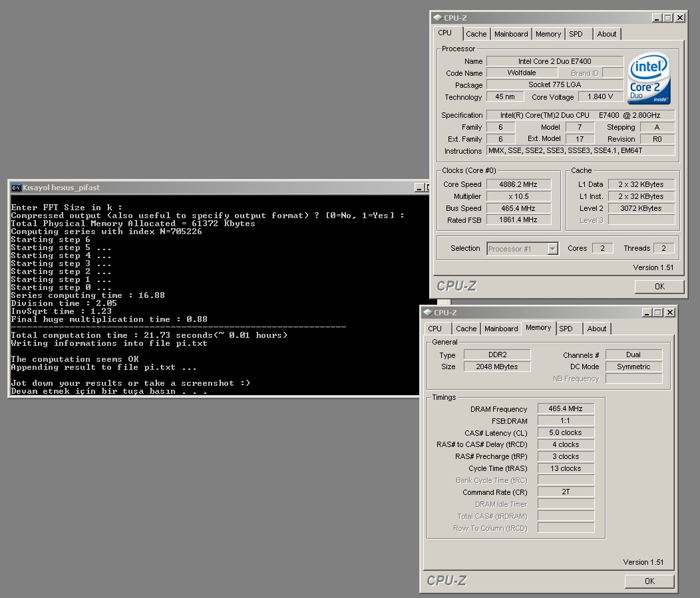Click the Core Voltage value '1.840 V'
This screenshot has width=700, height=598.
600,96
